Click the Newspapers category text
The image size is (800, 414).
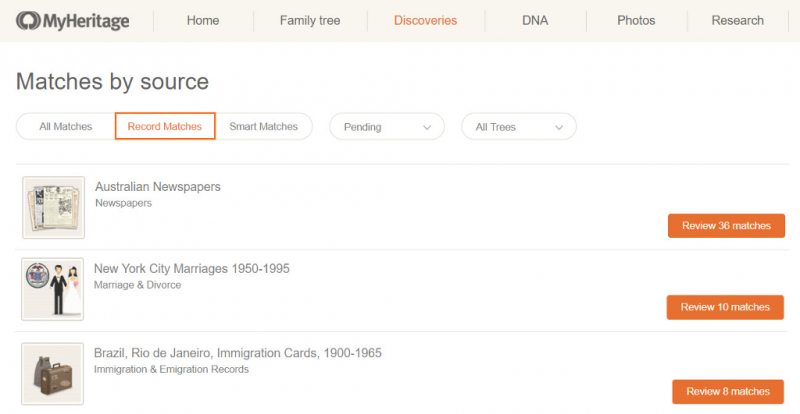[x=123, y=203]
